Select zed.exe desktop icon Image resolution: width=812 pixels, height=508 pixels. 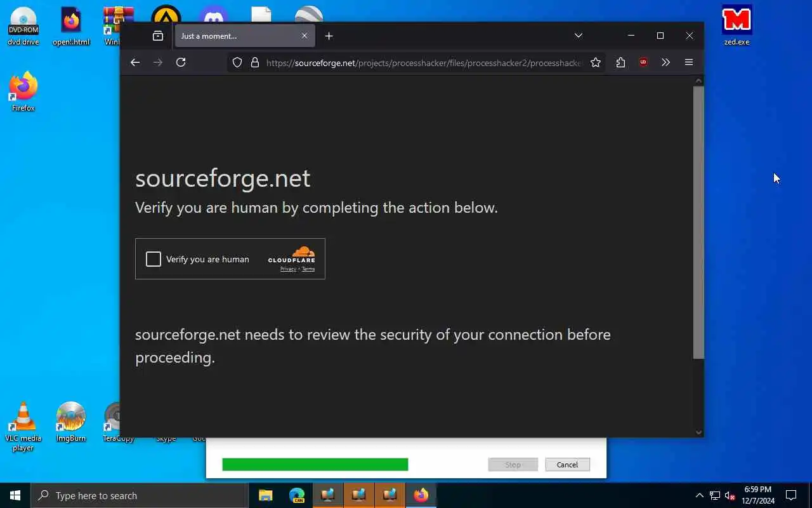click(737, 26)
